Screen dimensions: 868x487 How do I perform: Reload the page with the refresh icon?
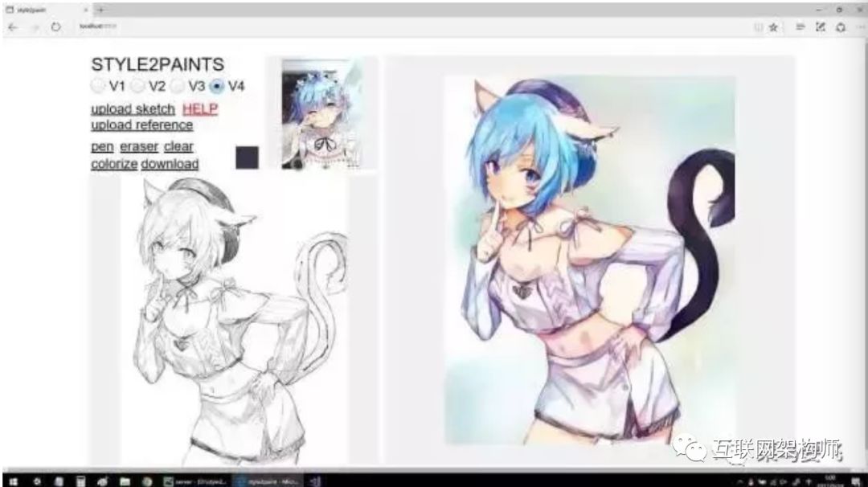pyautogui.click(x=55, y=27)
